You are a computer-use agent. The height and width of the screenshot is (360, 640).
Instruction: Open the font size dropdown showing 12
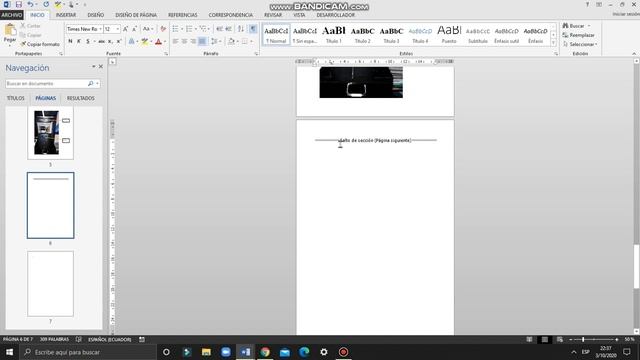pyautogui.click(x=118, y=29)
